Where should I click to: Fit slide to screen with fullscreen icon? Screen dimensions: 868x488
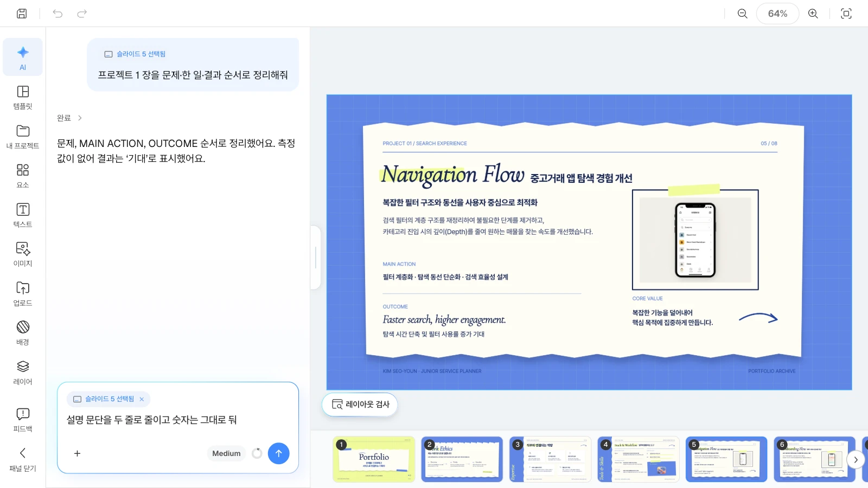coord(846,14)
